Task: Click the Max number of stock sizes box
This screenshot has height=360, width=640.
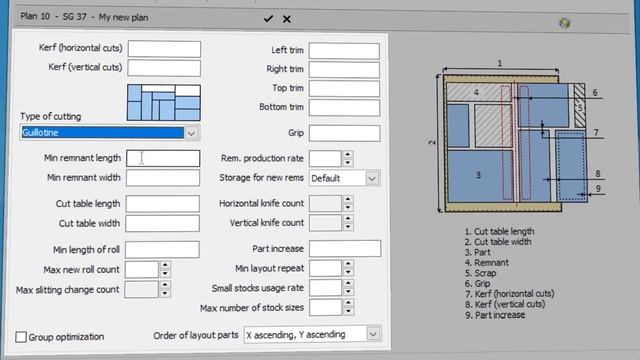Action: point(325,308)
